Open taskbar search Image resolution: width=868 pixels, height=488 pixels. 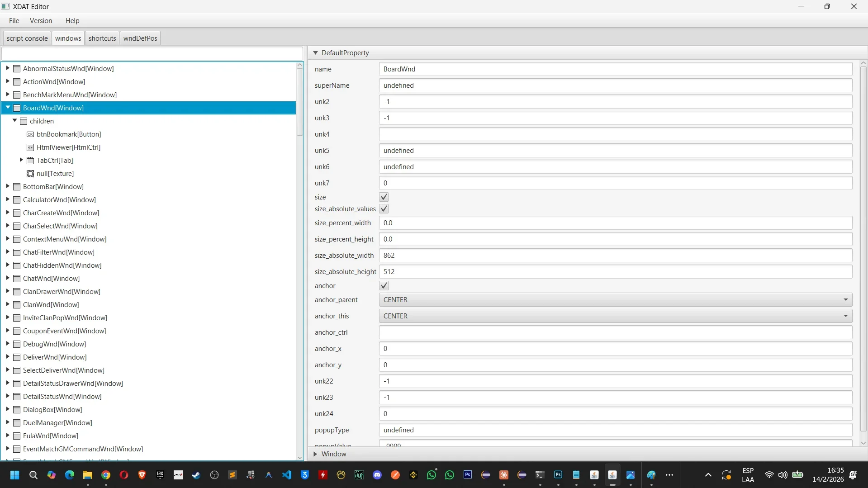[33, 475]
